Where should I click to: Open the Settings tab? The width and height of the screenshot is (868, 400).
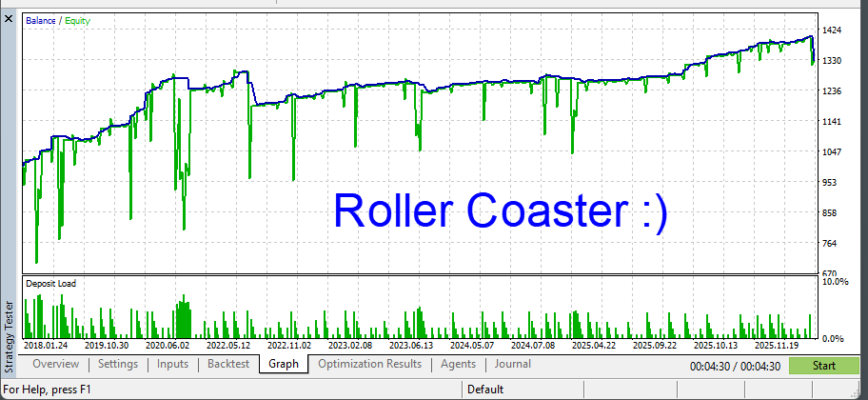point(118,364)
